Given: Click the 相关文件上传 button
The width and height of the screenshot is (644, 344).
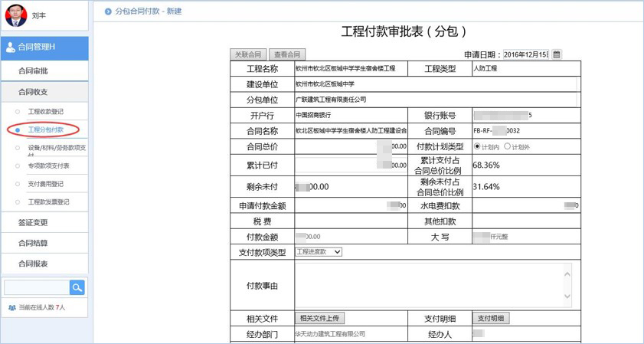Looking at the screenshot, I should [320, 319].
